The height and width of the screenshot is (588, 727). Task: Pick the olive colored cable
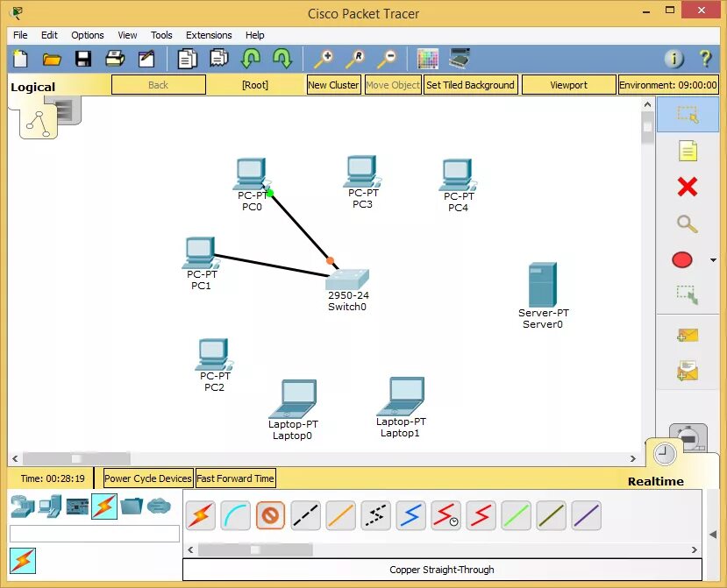click(551, 515)
